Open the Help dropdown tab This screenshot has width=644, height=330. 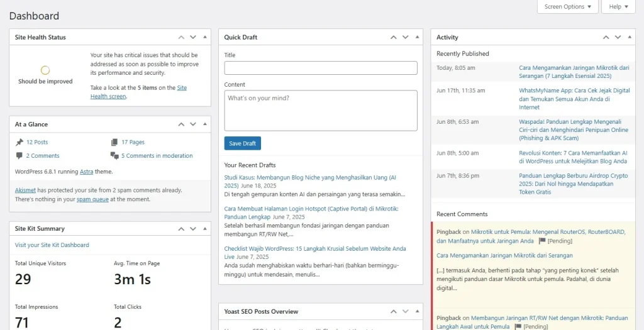619,6
